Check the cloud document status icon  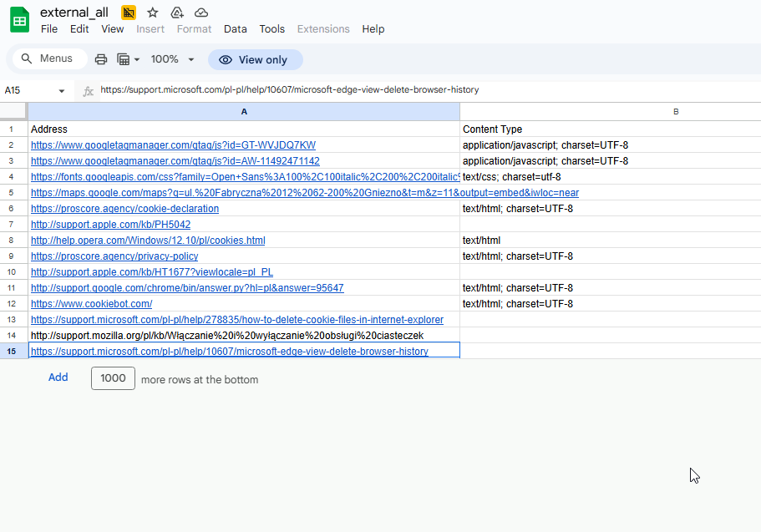(201, 13)
